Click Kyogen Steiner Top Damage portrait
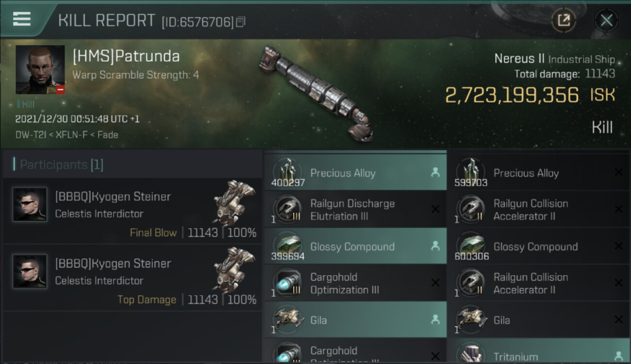Viewport: 631px width, 364px height. coord(30,272)
